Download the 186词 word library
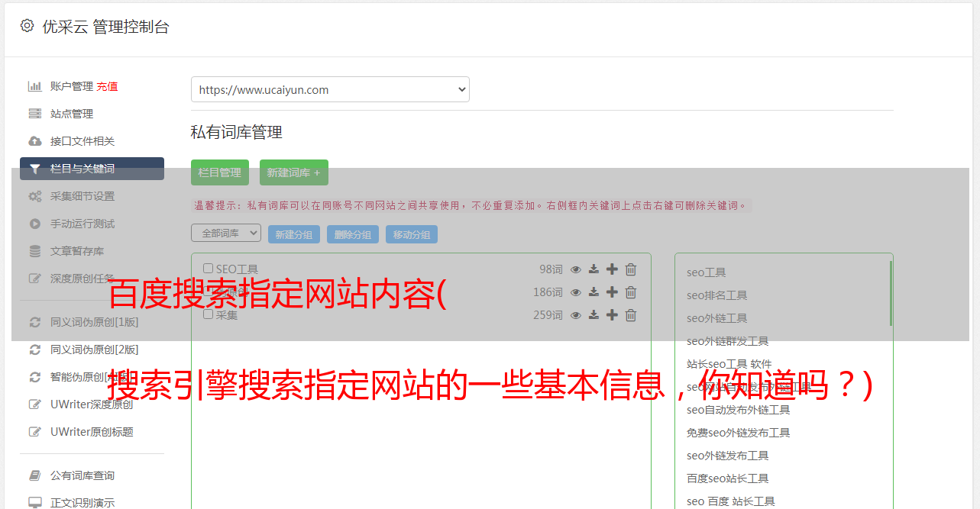 click(x=593, y=292)
